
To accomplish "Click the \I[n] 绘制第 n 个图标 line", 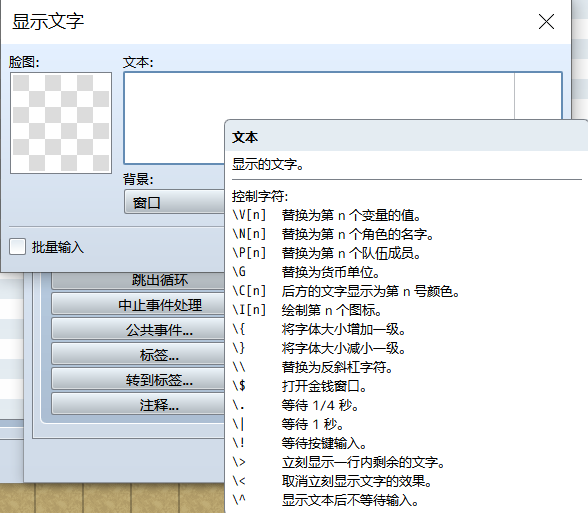I will tap(307, 310).
